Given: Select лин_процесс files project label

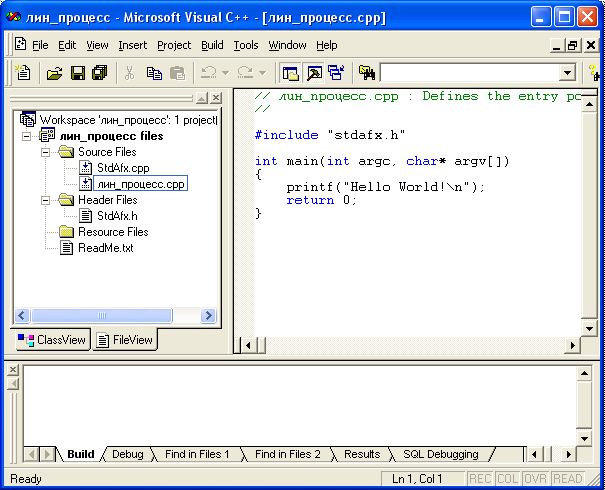Looking at the screenshot, I should 112,136.
